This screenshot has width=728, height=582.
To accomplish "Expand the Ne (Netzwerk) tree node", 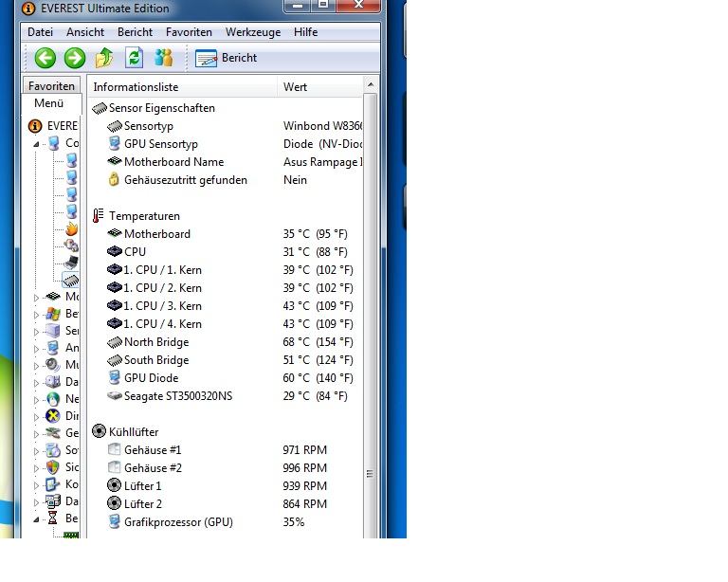I will coord(36,400).
